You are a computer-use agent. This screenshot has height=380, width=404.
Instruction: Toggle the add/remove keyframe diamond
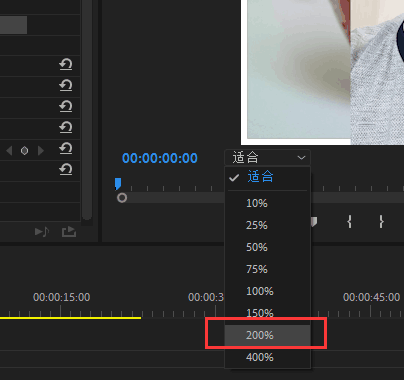24,151
